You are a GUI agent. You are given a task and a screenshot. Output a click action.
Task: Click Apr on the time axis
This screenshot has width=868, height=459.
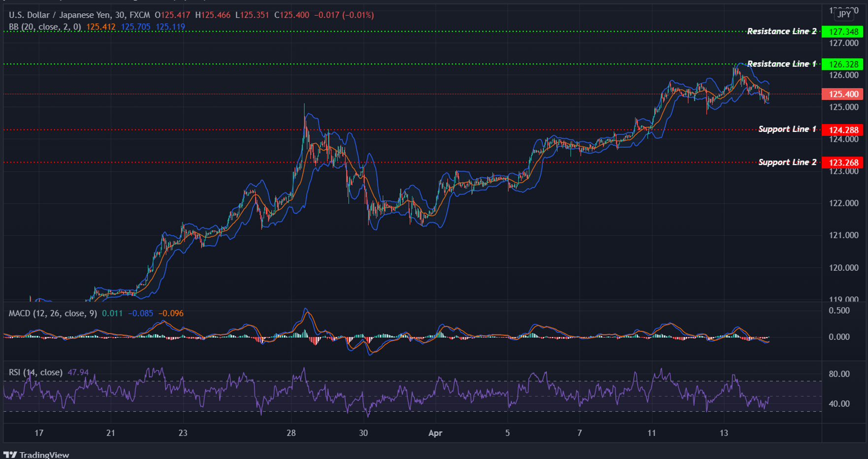(435, 433)
